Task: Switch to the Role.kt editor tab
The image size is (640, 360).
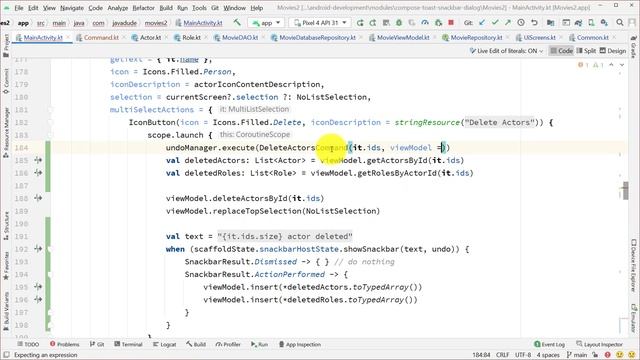Action: [x=191, y=38]
